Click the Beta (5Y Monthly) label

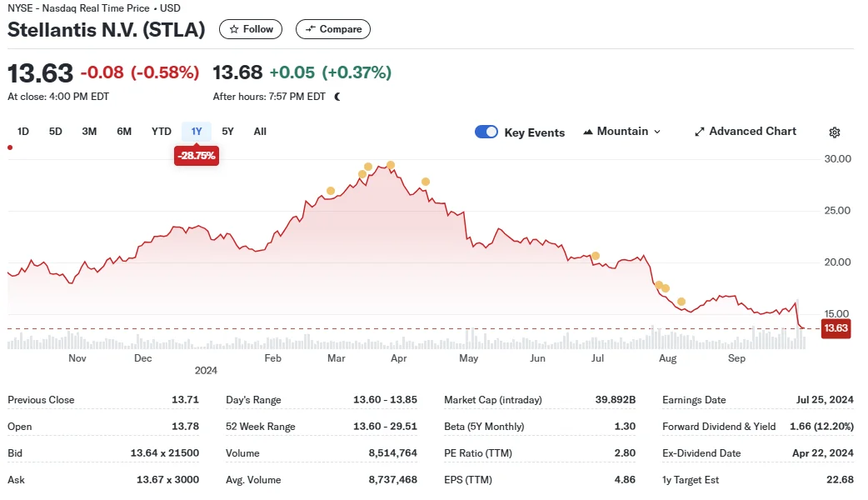(484, 427)
